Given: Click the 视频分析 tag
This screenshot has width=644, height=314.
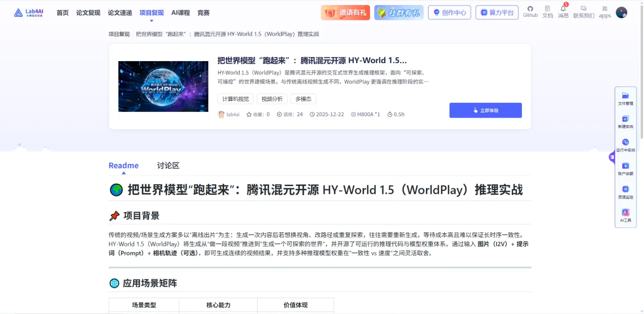Looking at the screenshot, I should click(272, 99).
